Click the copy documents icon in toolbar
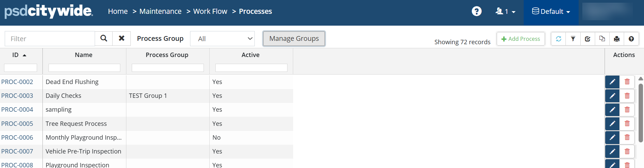The image size is (644, 168). pyautogui.click(x=602, y=39)
